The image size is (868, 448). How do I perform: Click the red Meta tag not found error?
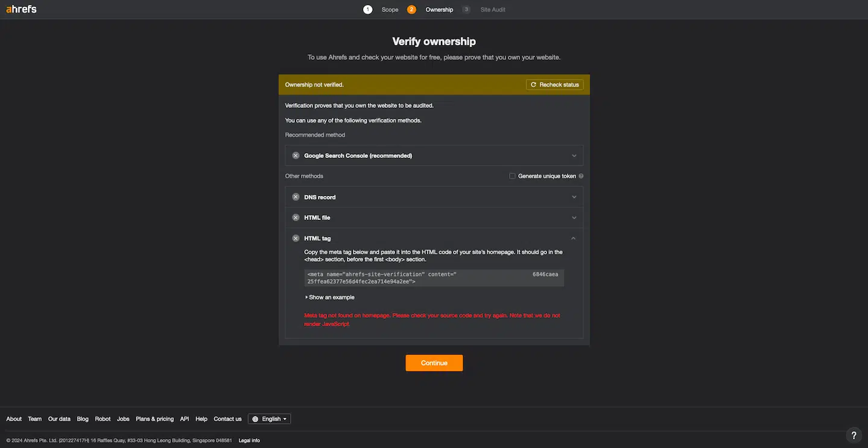(x=432, y=320)
